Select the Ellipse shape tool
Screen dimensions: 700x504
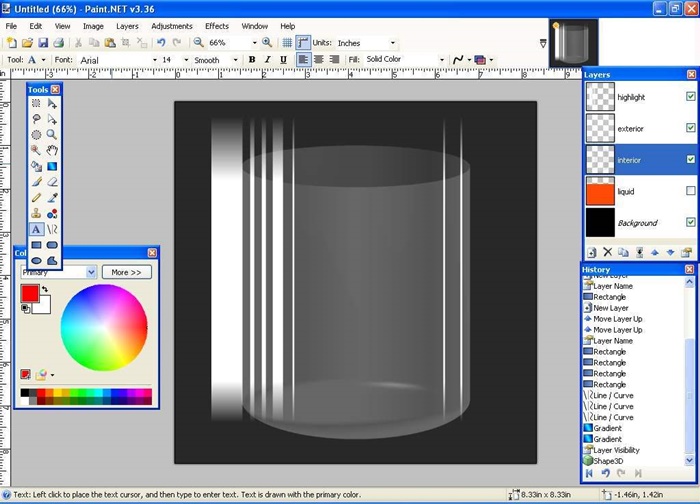[x=36, y=260]
